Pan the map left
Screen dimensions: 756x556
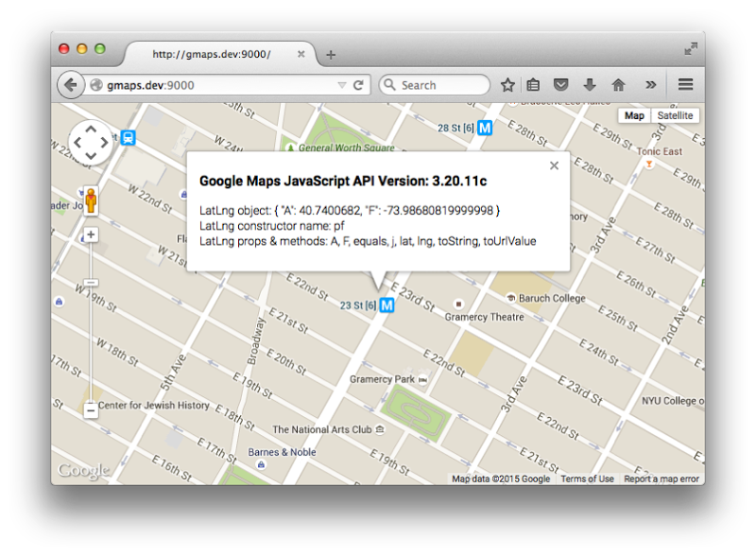click(x=77, y=143)
